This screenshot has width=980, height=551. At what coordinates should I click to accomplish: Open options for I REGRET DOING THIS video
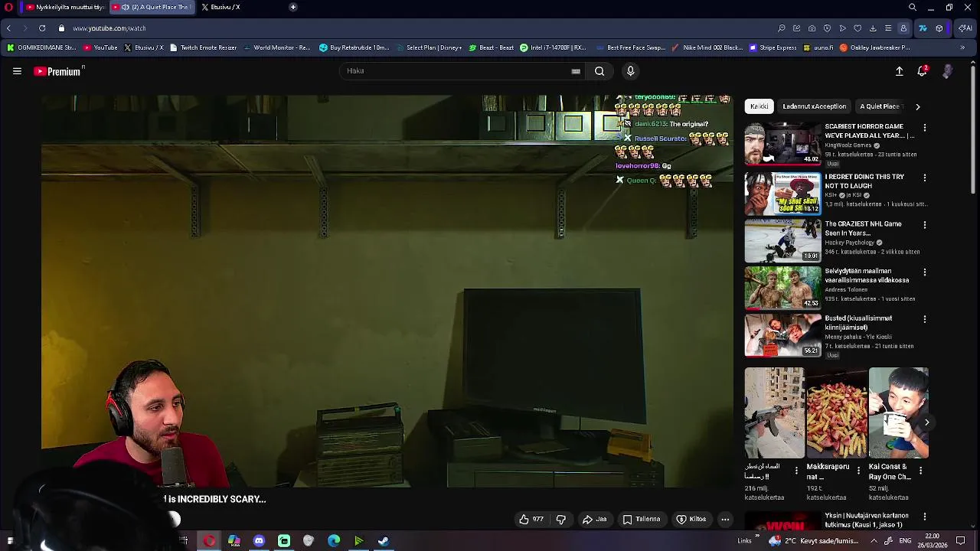pos(925,178)
